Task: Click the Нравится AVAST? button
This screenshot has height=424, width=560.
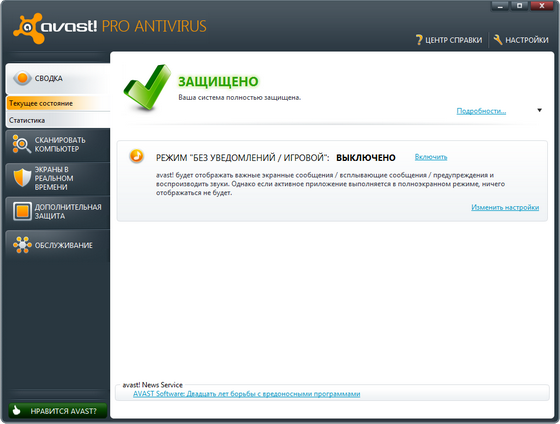Action: (x=58, y=411)
